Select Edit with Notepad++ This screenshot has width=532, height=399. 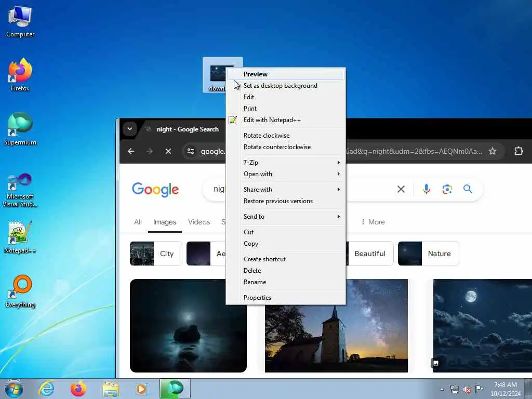pos(286,120)
